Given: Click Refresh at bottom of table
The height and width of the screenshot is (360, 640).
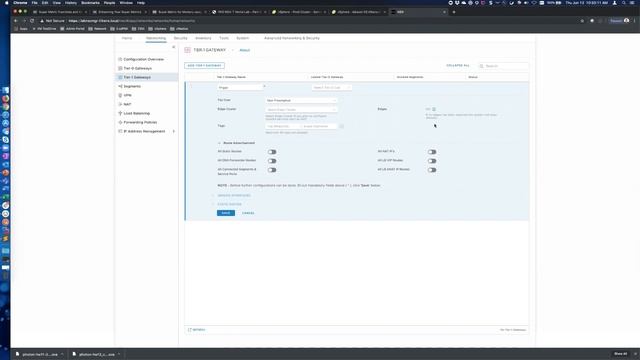Looking at the screenshot, I should click(x=197, y=329).
